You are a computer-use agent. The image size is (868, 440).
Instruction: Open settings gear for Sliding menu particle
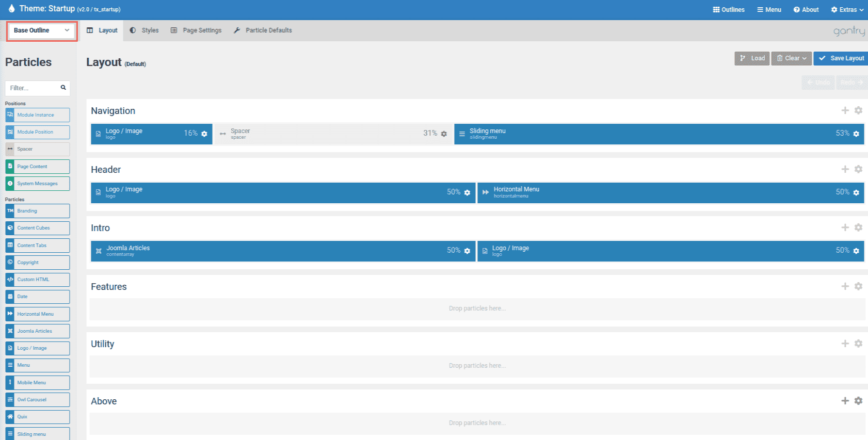tap(856, 134)
